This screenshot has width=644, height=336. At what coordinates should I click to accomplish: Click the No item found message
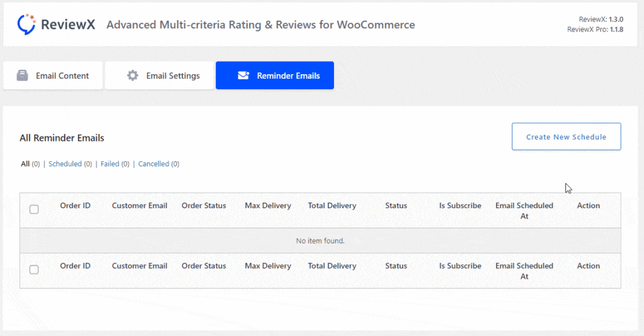point(320,241)
